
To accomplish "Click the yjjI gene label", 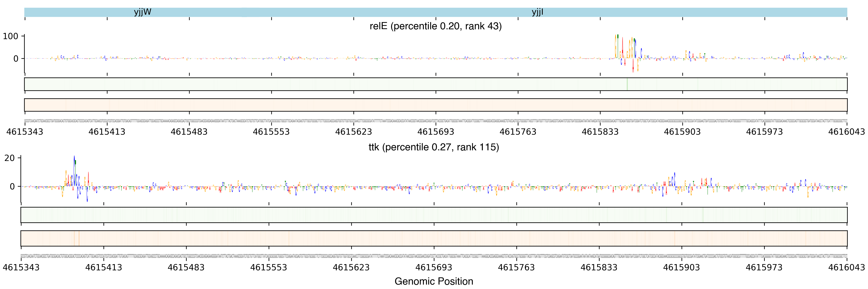I will click(537, 12).
